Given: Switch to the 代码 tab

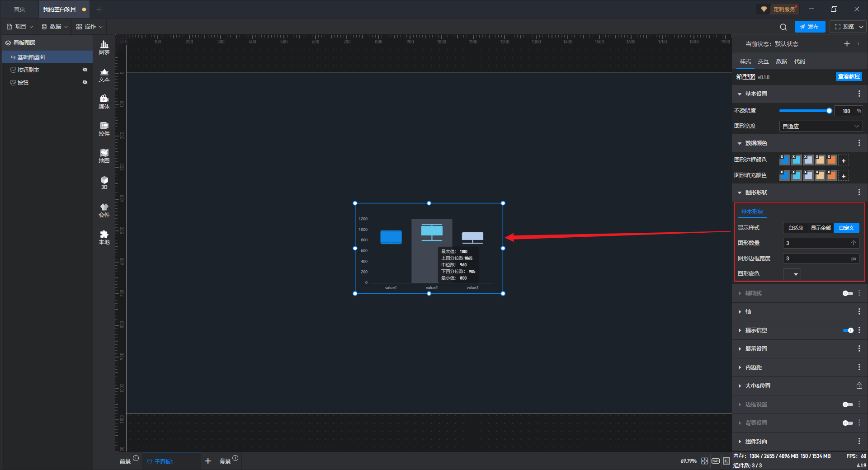Looking at the screenshot, I should pos(800,61).
